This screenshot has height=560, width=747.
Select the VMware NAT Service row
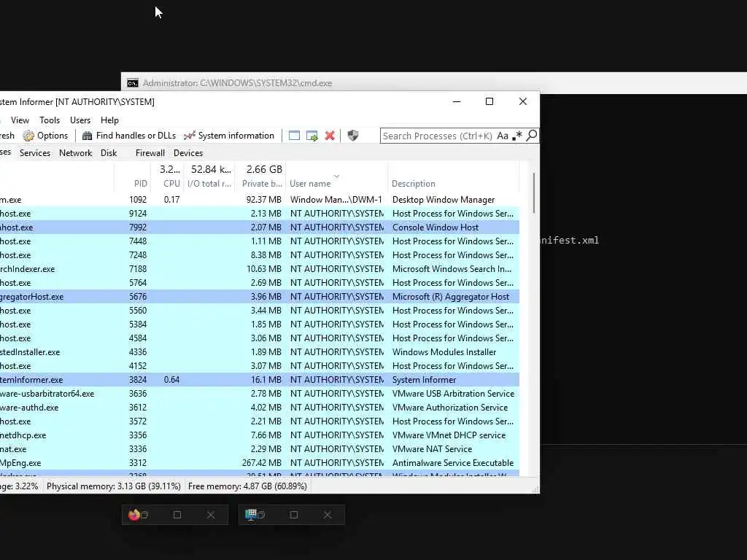(260, 449)
